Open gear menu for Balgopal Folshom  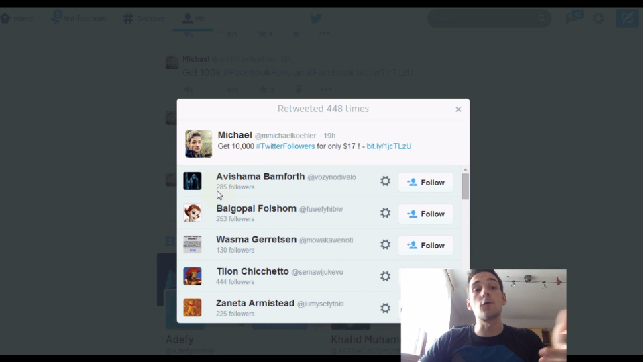pyautogui.click(x=385, y=213)
